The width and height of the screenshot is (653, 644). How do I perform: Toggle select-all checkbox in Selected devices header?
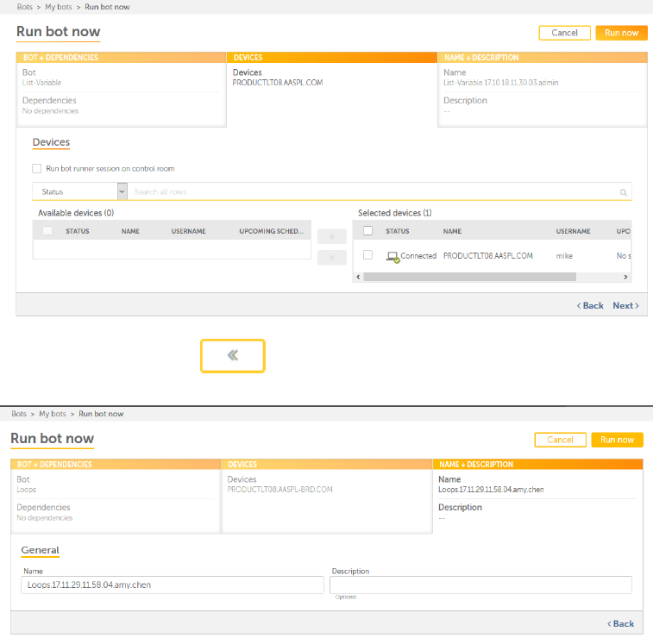(x=368, y=231)
